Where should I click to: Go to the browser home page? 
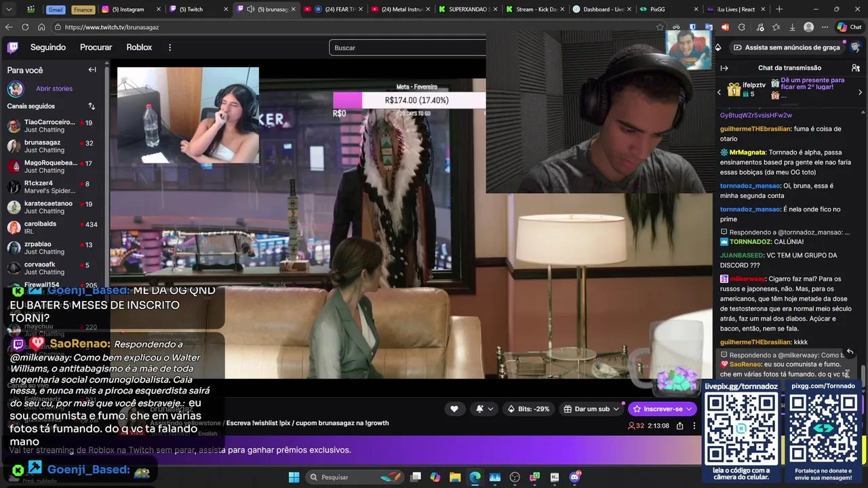click(41, 27)
